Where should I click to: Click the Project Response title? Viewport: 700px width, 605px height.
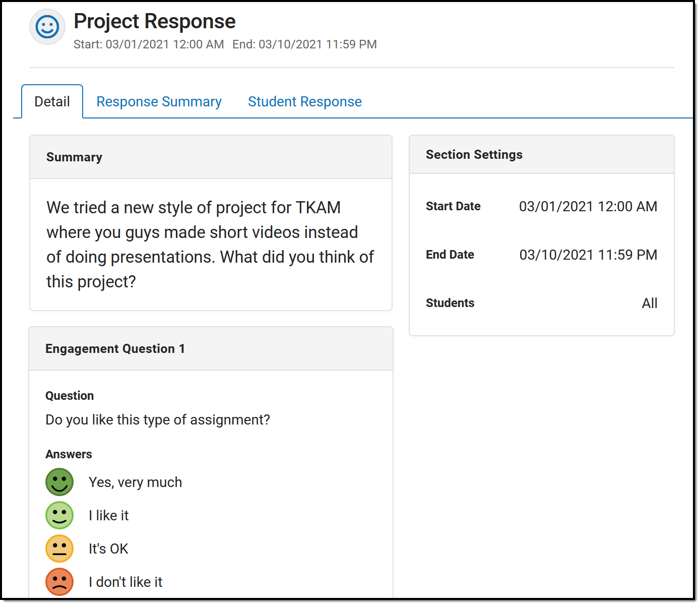[x=155, y=21]
